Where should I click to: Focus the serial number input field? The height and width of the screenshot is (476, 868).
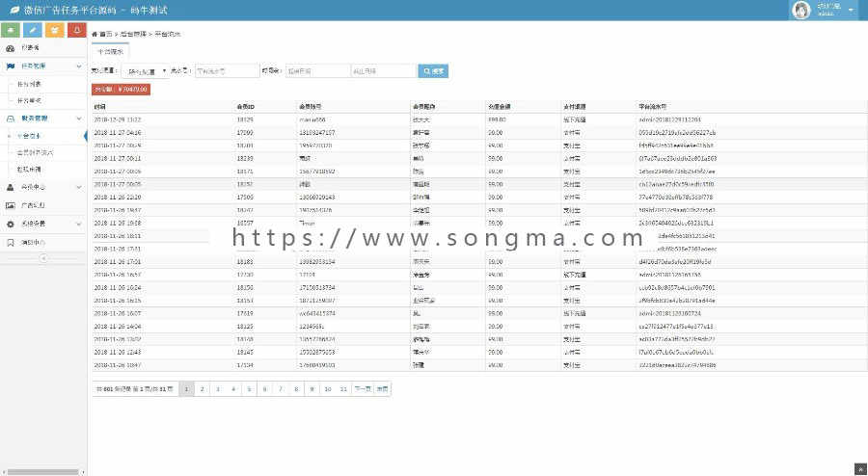227,71
